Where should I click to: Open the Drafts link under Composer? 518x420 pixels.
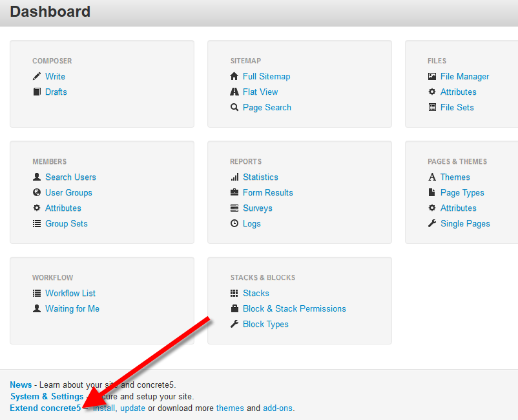coord(56,92)
